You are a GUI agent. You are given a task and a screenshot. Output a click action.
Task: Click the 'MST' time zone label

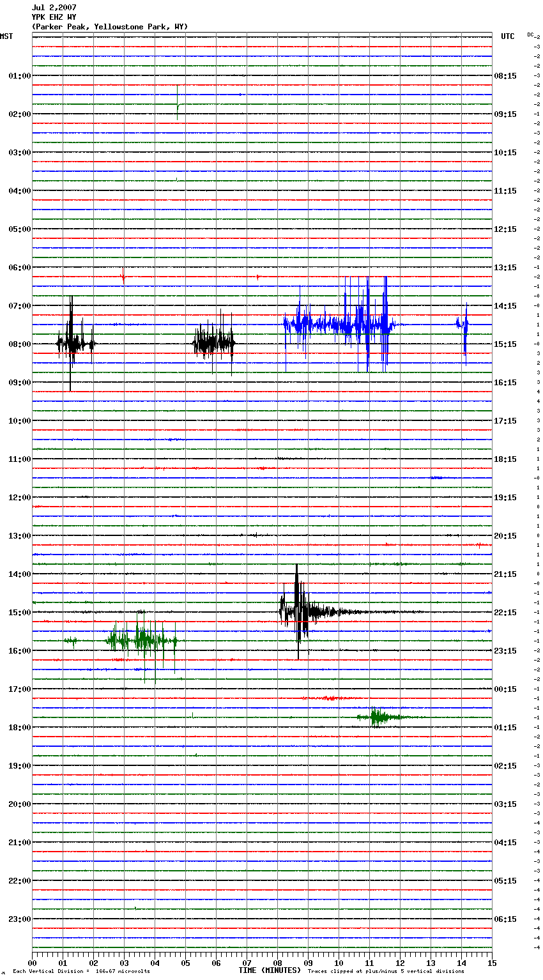click(x=6, y=36)
